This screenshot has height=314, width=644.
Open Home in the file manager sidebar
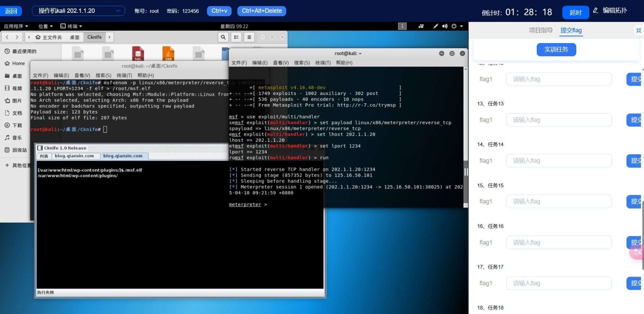[x=15, y=63]
